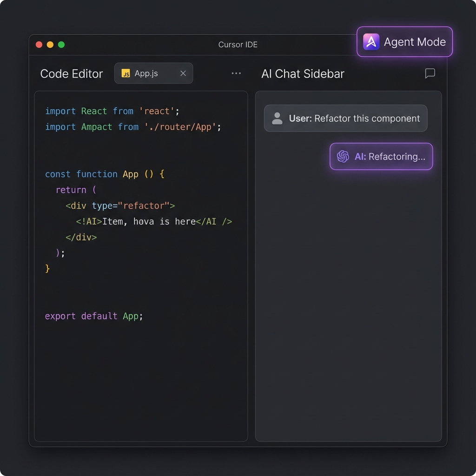Click the "Refactoring..." status text
This screenshot has width=476, height=476.
[x=397, y=157]
